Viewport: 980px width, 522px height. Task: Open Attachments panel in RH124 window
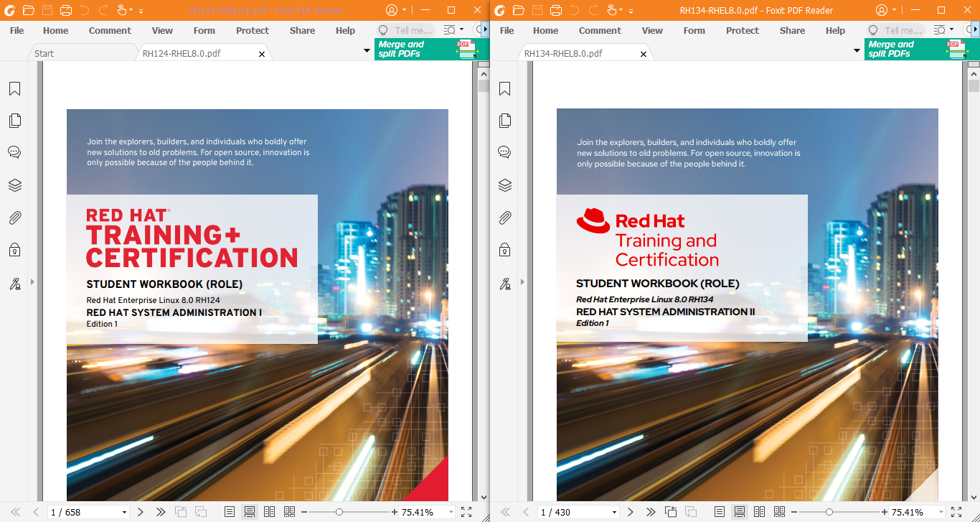point(14,218)
